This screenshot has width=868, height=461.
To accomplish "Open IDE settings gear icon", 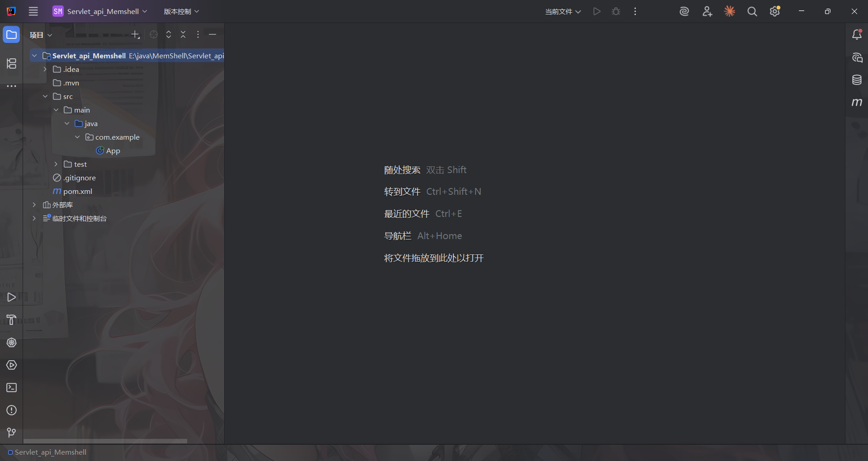I will point(775,12).
